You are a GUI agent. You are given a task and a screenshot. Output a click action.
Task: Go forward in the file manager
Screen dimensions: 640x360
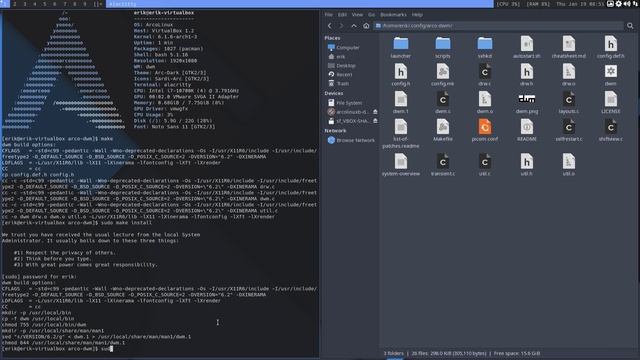click(342, 26)
